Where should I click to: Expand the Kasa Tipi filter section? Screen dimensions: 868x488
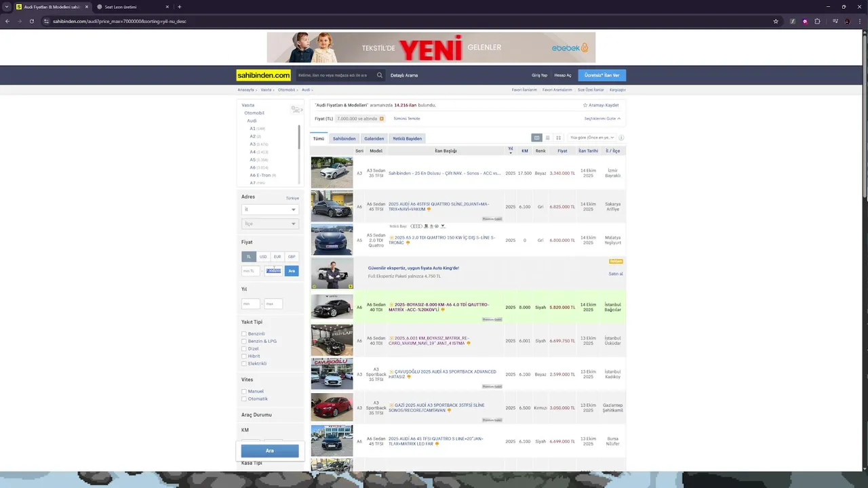[252, 463]
